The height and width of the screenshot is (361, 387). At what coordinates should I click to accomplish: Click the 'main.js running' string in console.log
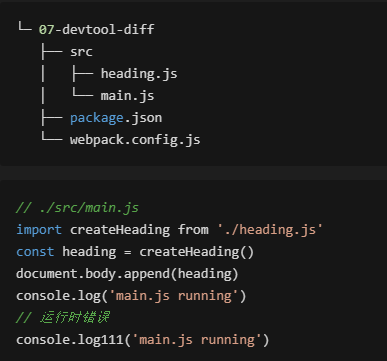pyautogui.click(x=174, y=296)
